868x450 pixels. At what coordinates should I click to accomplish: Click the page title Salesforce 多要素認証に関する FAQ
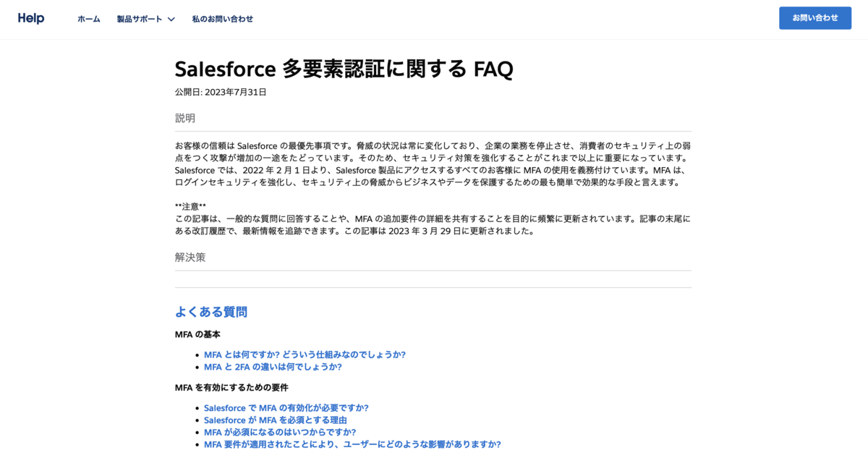click(x=344, y=69)
